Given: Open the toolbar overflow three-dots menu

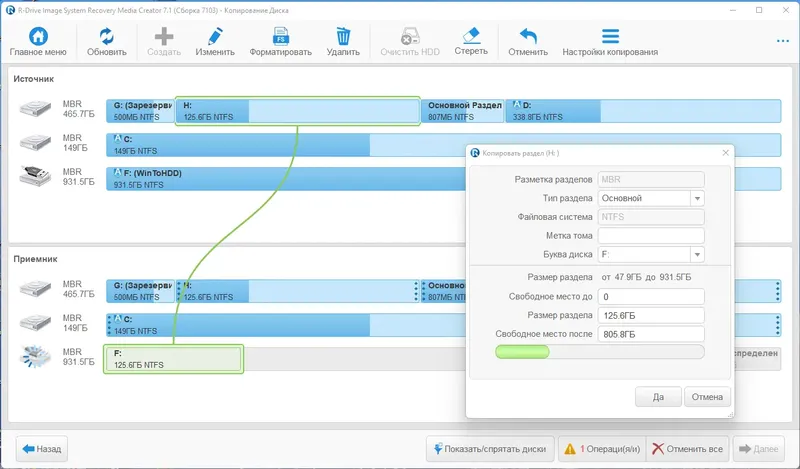Looking at the screenshot, I should click(783, 41).
